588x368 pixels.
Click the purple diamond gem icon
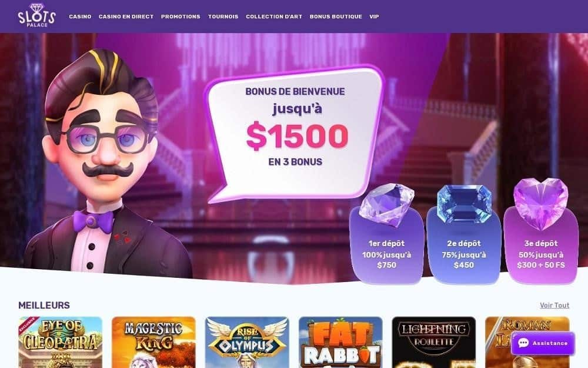(x=387, y=205)
